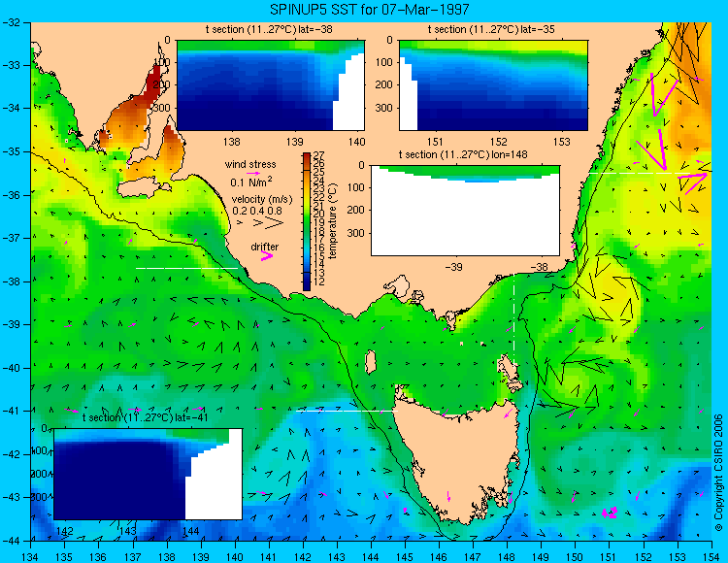The height and width of the screenshot is (563, 728).
Task: Click '-36' on the main latitude axis
Action: pos(12,195)
